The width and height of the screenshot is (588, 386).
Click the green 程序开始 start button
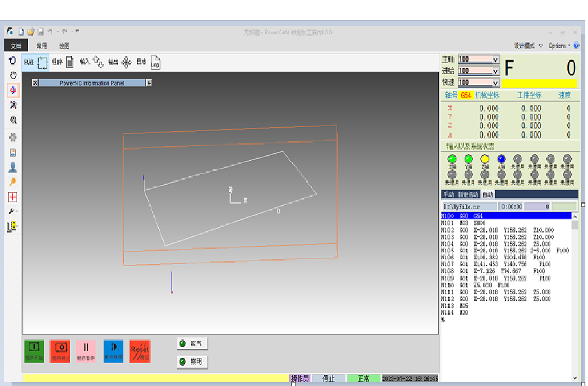click(x=34, y=351)
